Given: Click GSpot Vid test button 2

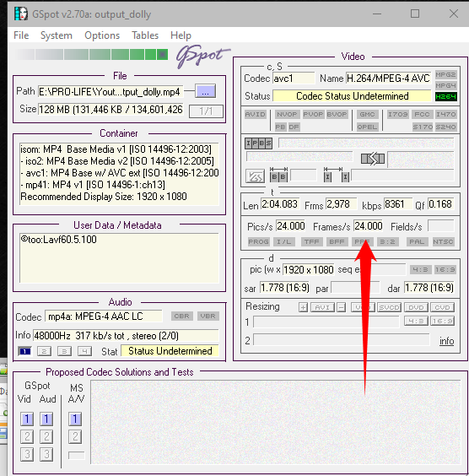Looking at the screenshot, I should (x=27, y=436).
